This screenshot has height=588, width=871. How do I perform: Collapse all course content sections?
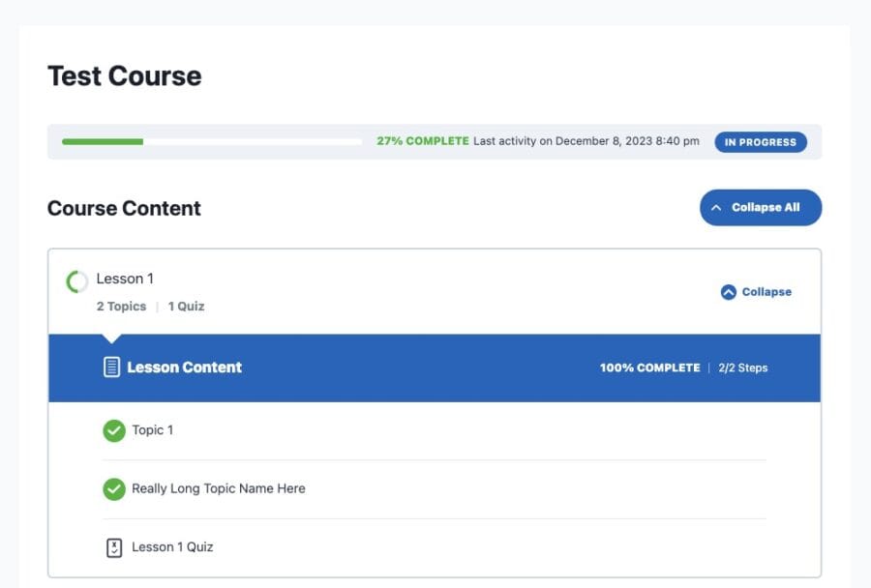click(x=761, y=207)
